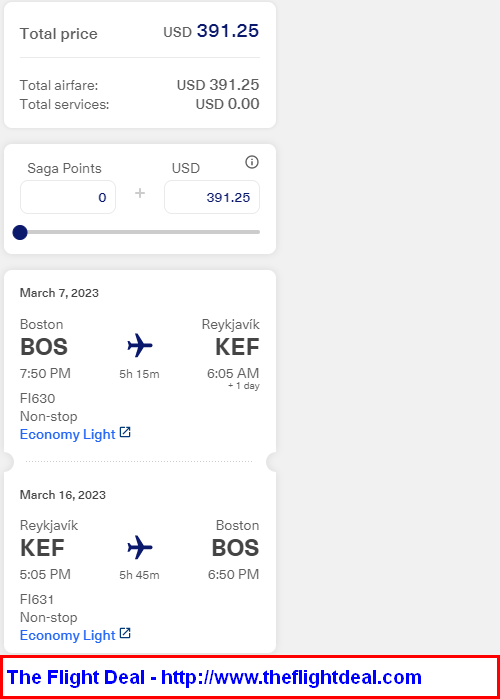
Task: Click the outbound flight airplane icon
Action: [x=139, y=345]
